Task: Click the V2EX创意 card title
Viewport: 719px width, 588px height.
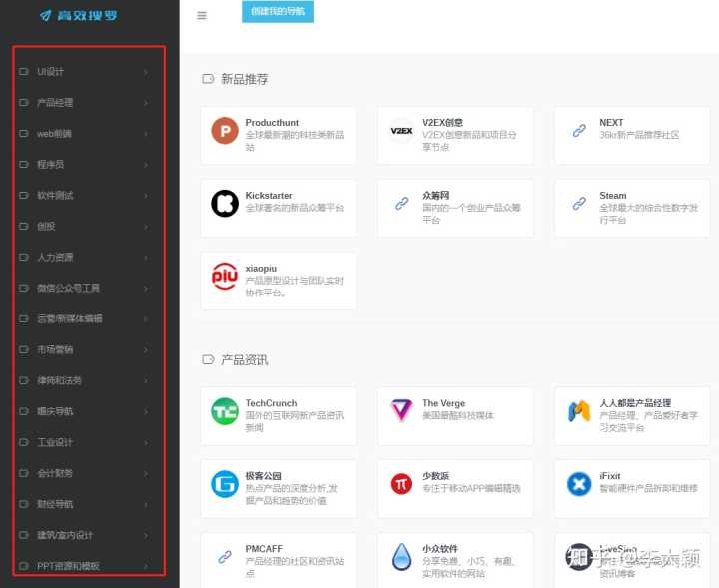Action: pos(442,123)
